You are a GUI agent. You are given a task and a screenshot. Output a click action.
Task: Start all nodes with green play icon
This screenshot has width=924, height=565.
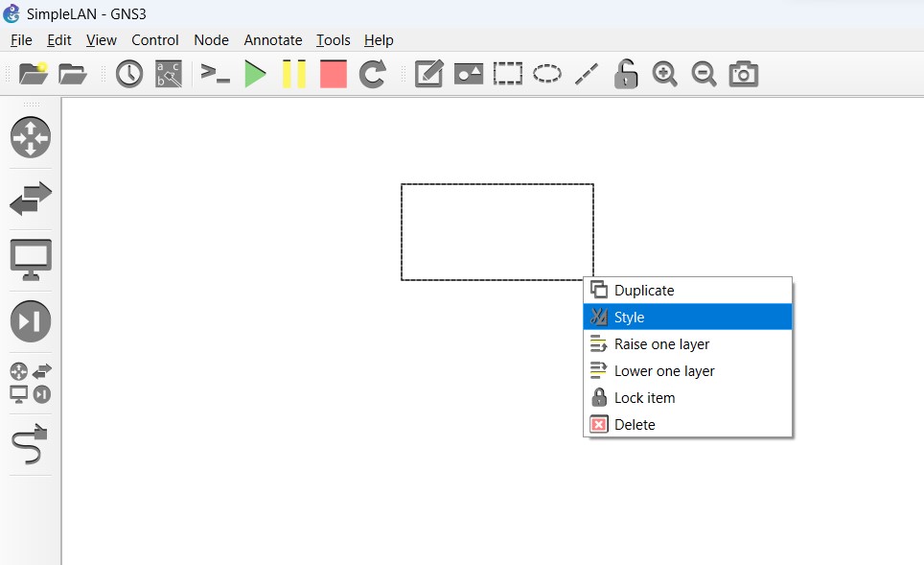click(x=255, y=74)
